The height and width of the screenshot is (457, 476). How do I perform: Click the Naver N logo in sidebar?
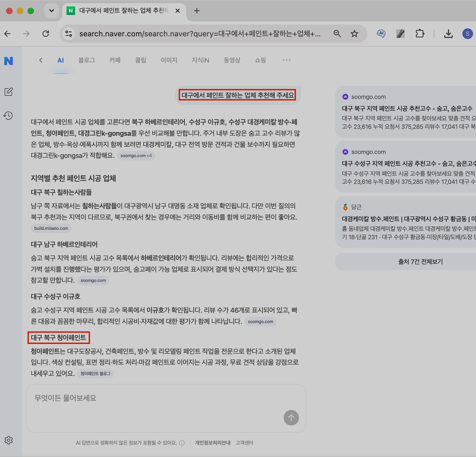tap(9, 61)
